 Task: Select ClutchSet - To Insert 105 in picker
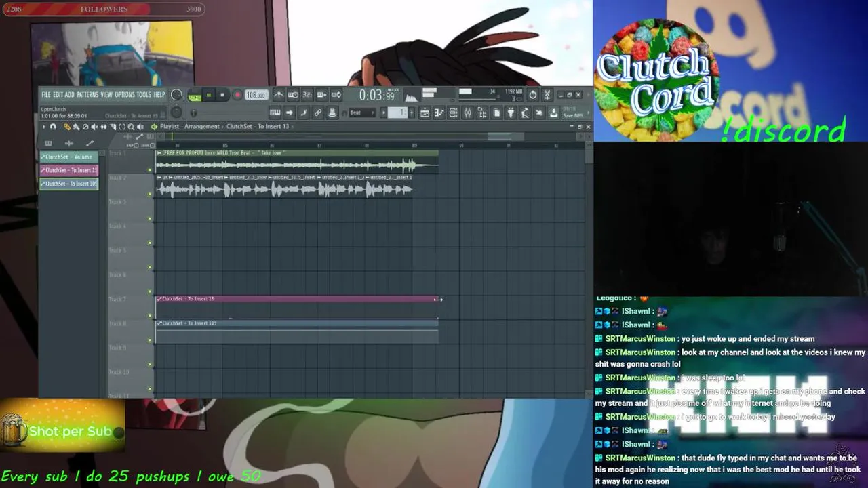tap(69, 184)
